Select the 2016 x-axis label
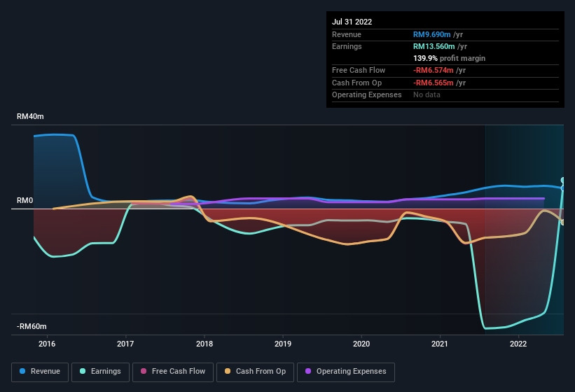 tap(47, 344)
